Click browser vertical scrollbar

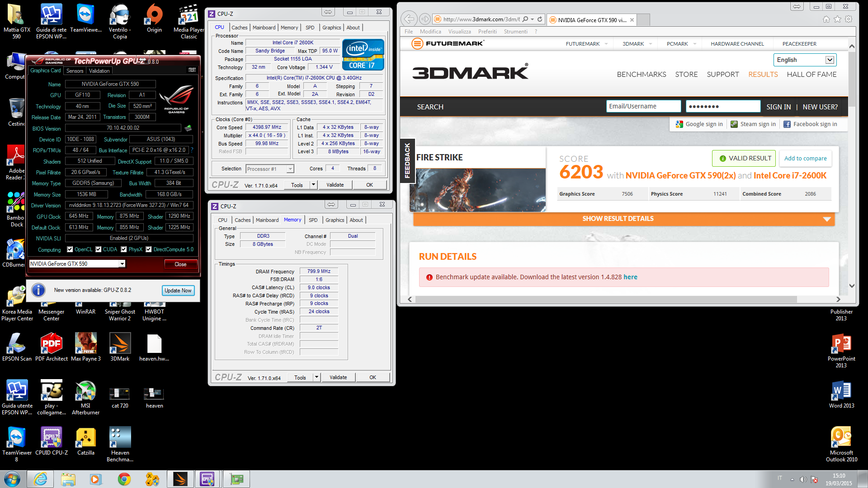[852, 166]
